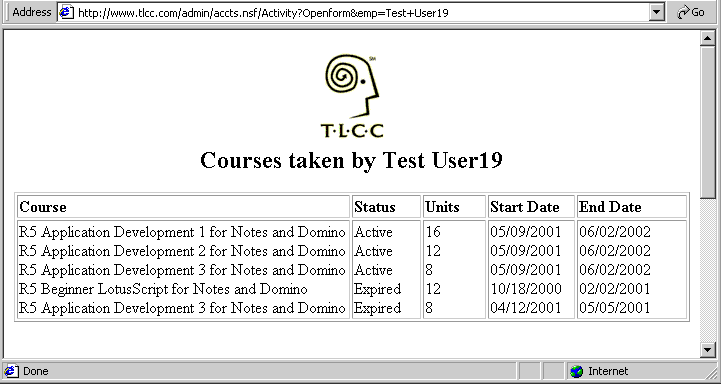This screenshot has height=384, width=721.
Task: Click the Start Date column header
Action: pos(525,207)
